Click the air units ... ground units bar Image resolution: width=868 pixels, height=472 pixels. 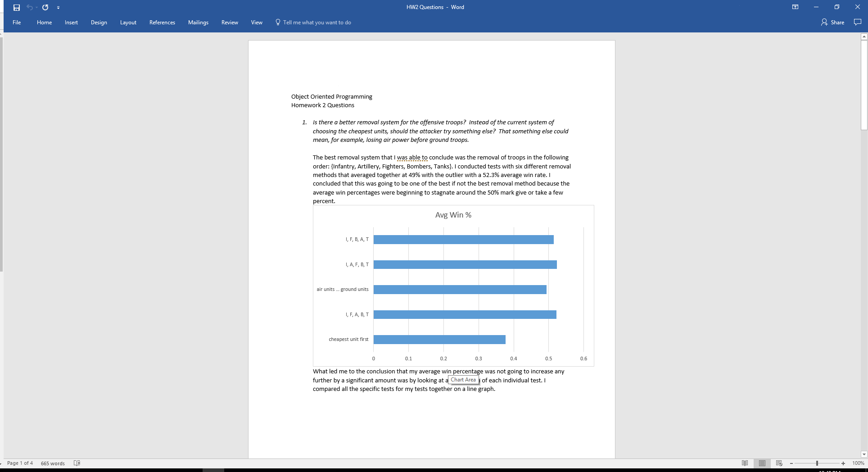tap(460, 290)
